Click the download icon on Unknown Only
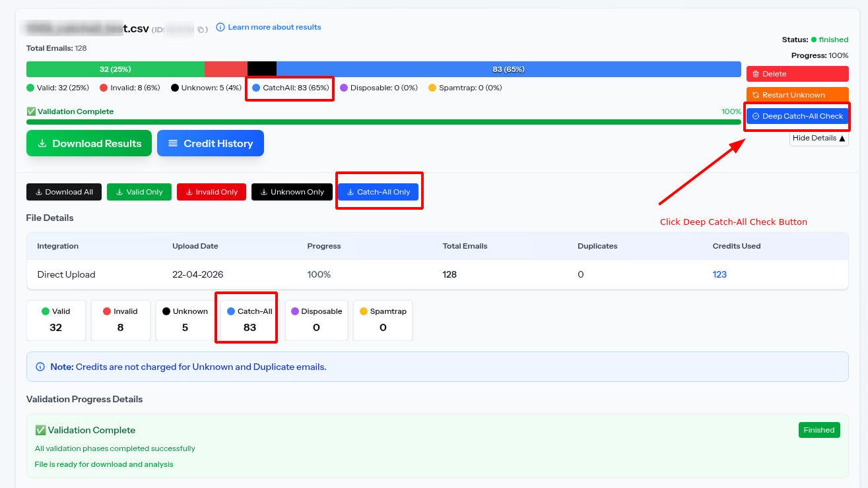This screenshot has height=488, width=868. [x=264, y=192]
